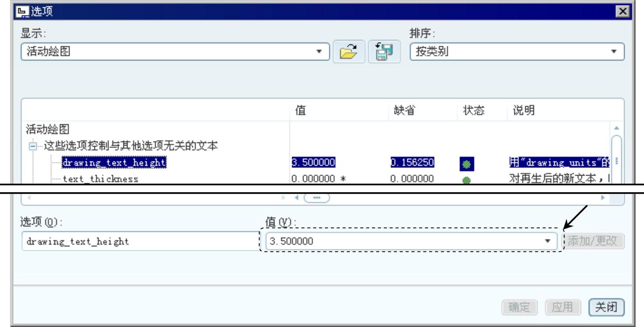Select text_thickness tree row
Screen dimensions: 644x327
(x=100, y=179)
